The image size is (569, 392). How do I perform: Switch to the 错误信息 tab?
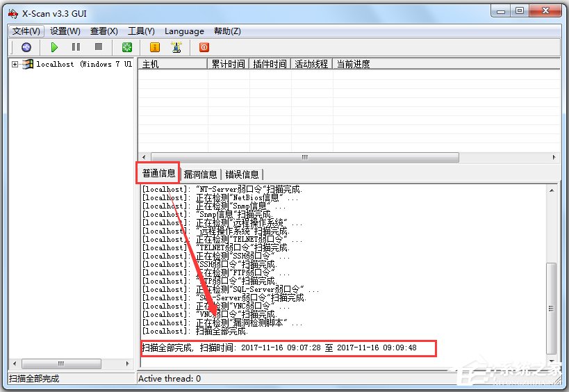pos(242,174)
